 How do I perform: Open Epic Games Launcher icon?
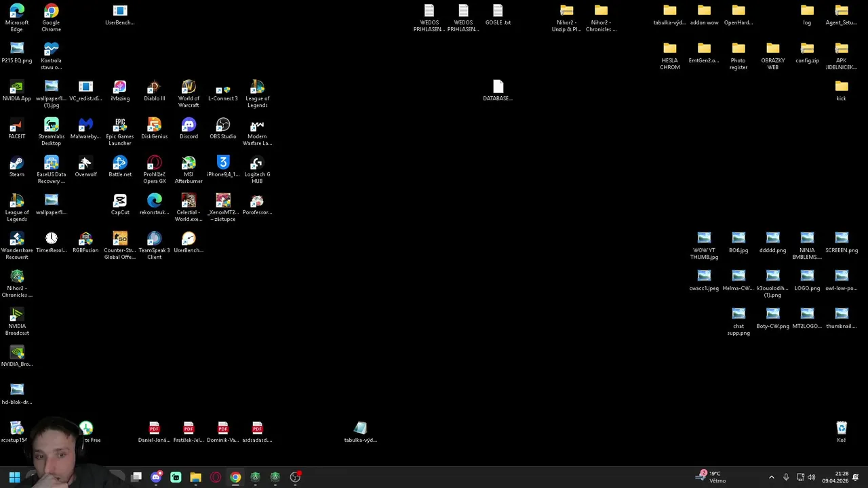pos(120,132)
